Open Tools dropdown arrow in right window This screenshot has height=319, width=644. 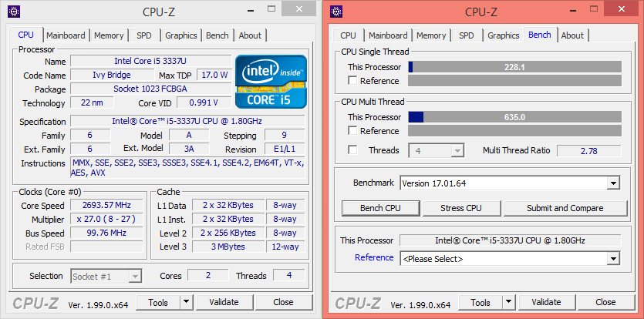509,303
